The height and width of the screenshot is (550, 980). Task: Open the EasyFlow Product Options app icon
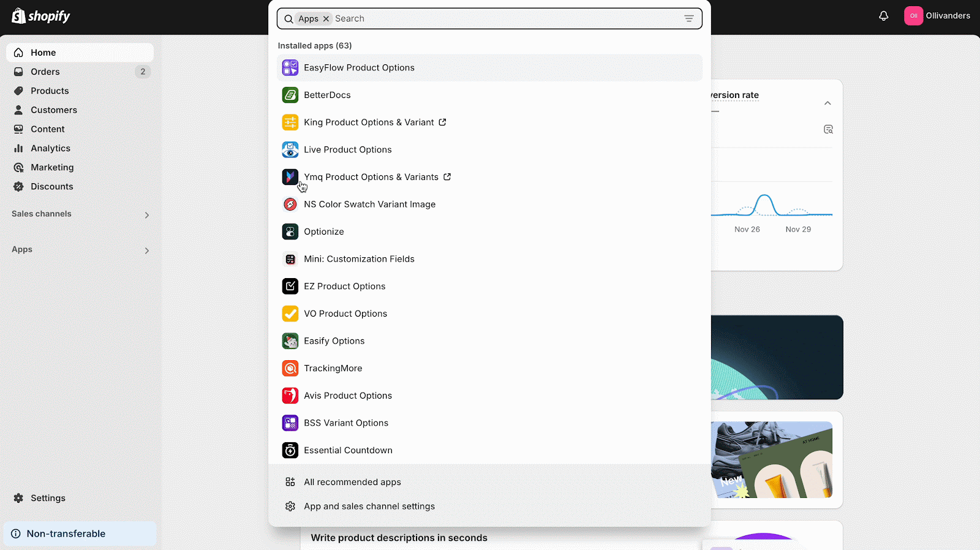pos(290,68)
